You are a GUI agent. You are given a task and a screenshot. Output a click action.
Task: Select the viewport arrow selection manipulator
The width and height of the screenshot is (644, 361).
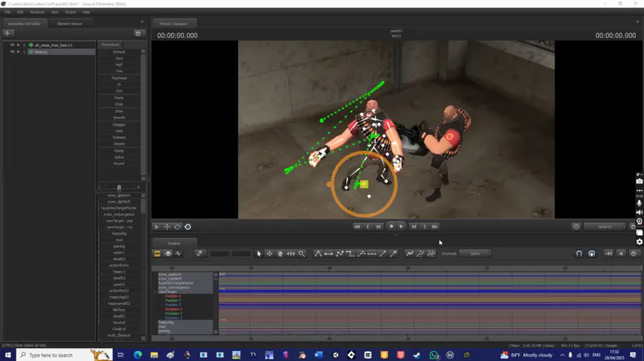click(x=157, y=227)
